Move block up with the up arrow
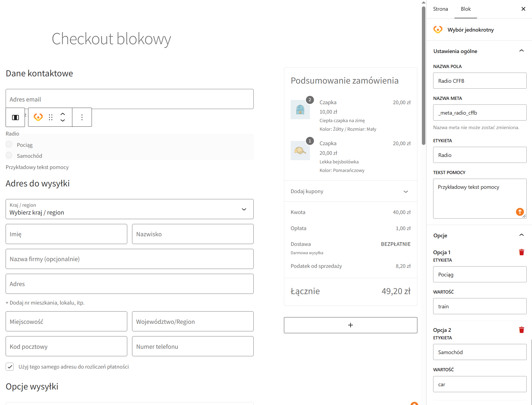532x405 pixels. (63, 114)
